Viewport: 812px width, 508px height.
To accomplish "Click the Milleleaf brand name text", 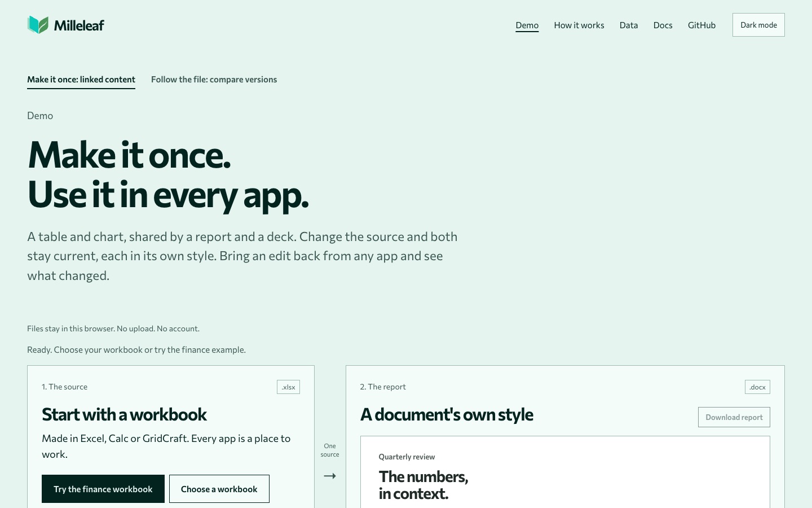I will (79, 25).
